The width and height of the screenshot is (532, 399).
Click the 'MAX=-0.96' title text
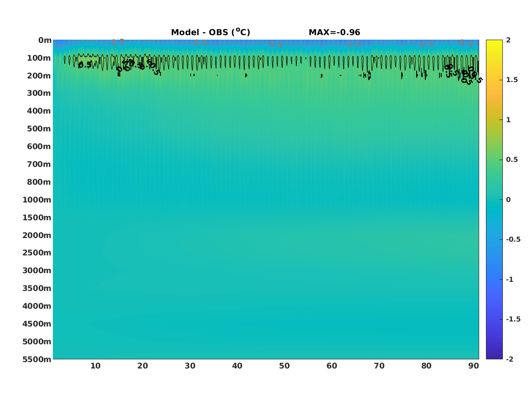pos(334,32)
